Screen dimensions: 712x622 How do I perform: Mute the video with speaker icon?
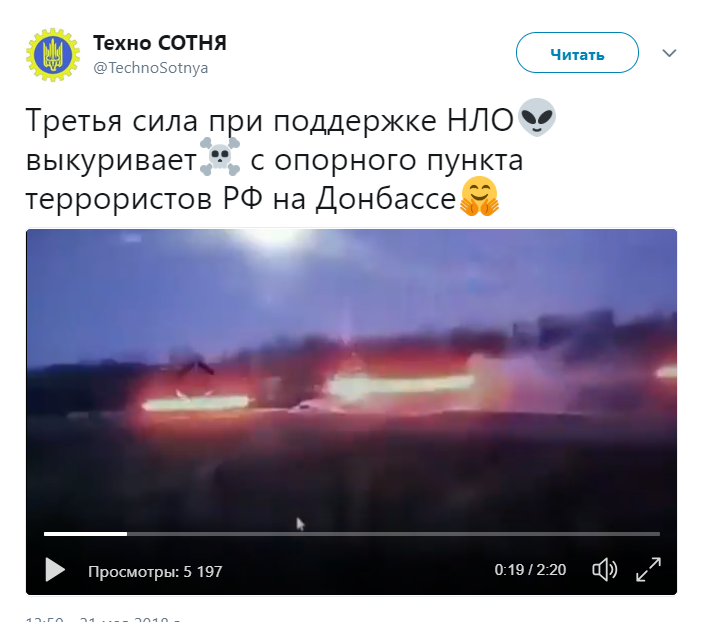pyautogui.click(x=604, y=569)
